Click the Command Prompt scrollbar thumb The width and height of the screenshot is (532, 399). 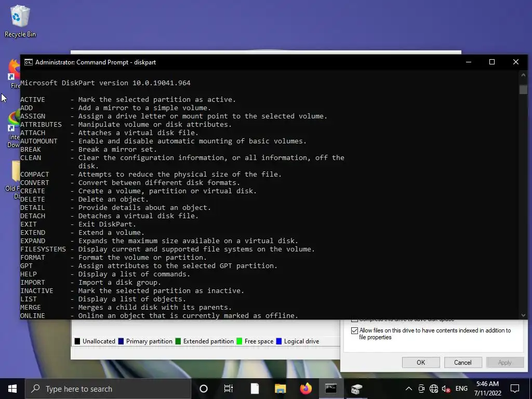click(x=523, y=89)
